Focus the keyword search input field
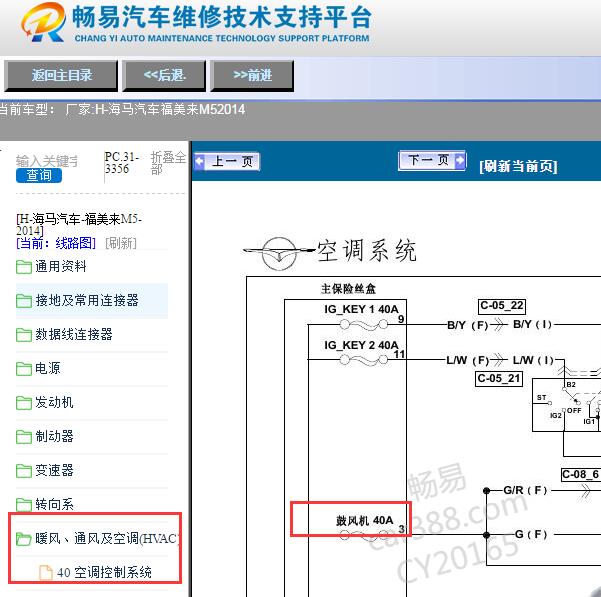 click(47, 161)
